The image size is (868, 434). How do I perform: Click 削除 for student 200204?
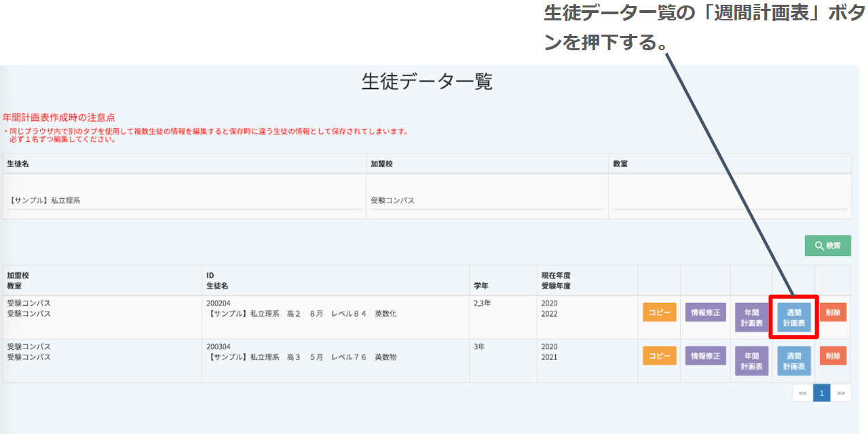coord(833,312)
